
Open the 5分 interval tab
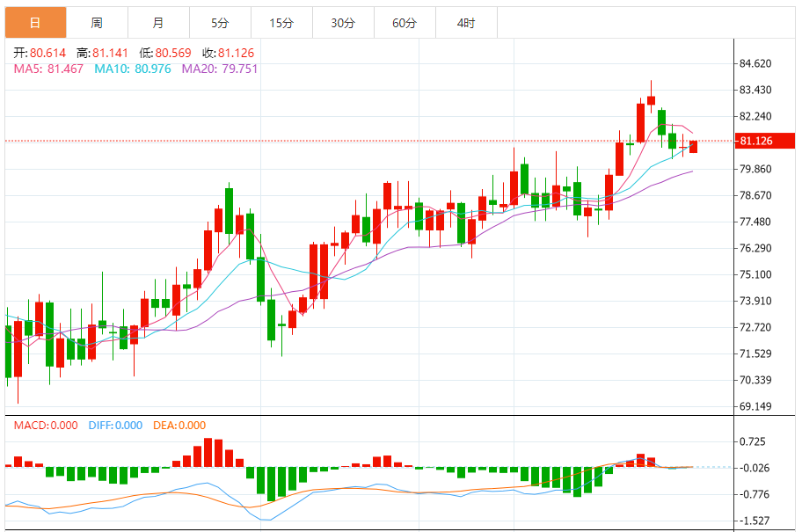coord(220,23)
